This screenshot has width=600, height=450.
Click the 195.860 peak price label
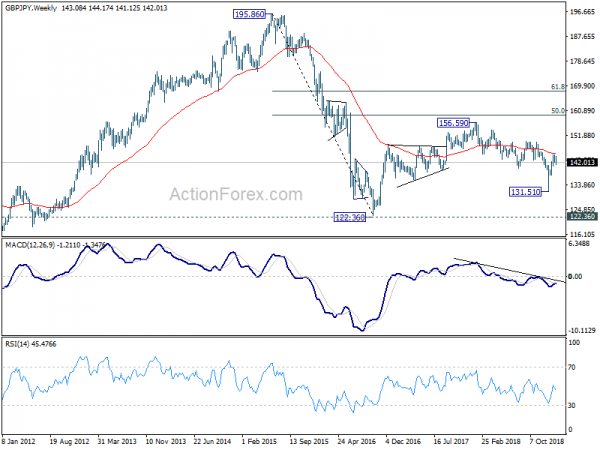(x=249, y=14)
